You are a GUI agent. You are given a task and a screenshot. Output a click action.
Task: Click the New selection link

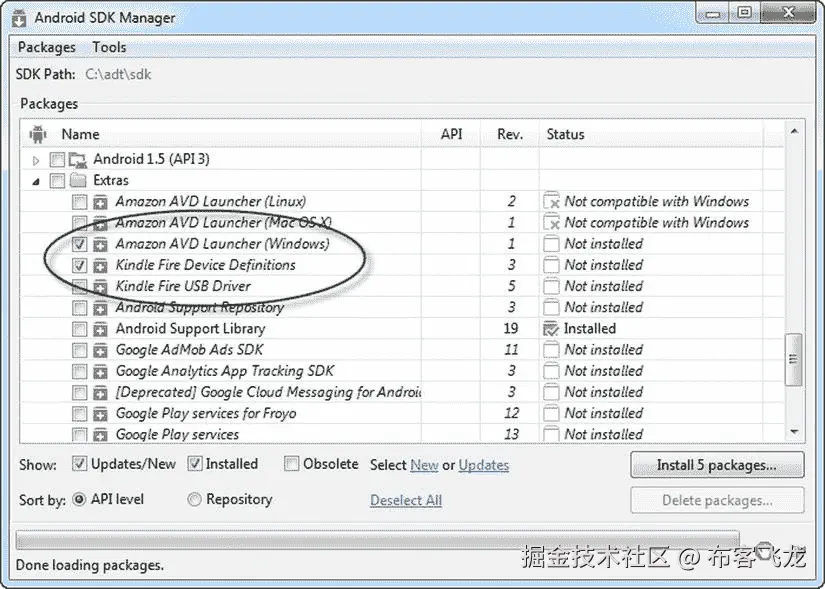click(x=424, y=465)
